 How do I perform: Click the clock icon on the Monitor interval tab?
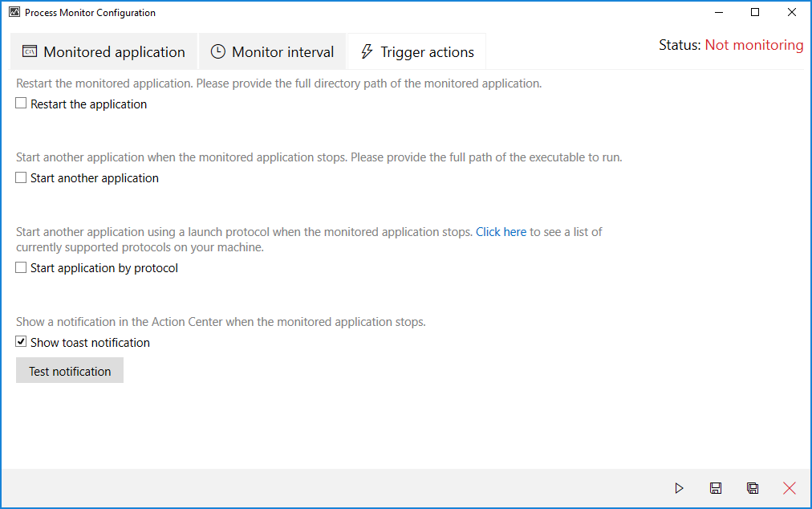click(218, 51)
